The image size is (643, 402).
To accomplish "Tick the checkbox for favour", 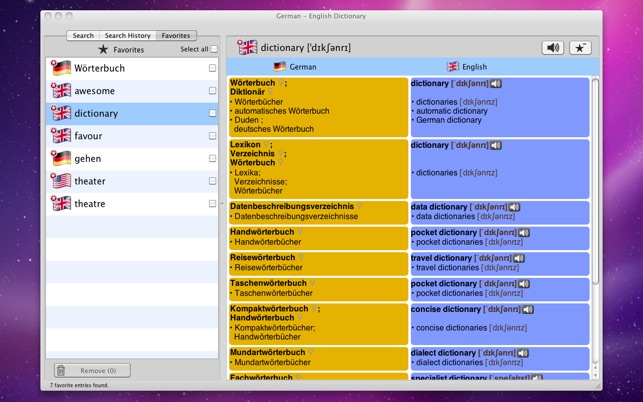I will pyautogui.click(x=212, y=136).
